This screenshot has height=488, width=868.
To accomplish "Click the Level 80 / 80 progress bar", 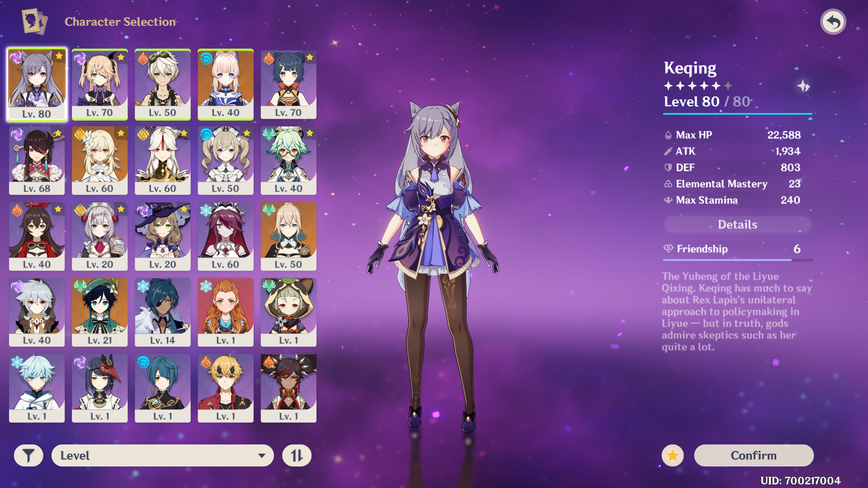I will click(x=737, y=114).
